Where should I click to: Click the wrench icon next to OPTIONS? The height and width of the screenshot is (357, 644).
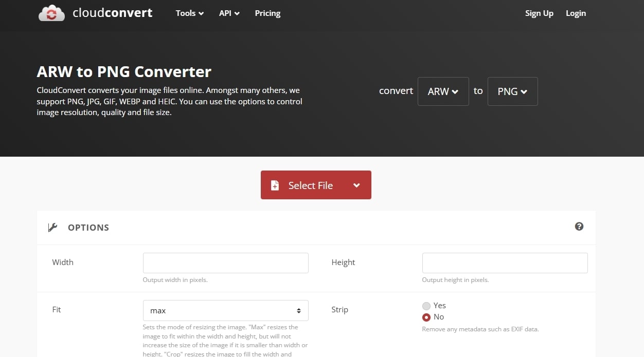(52, 227)
